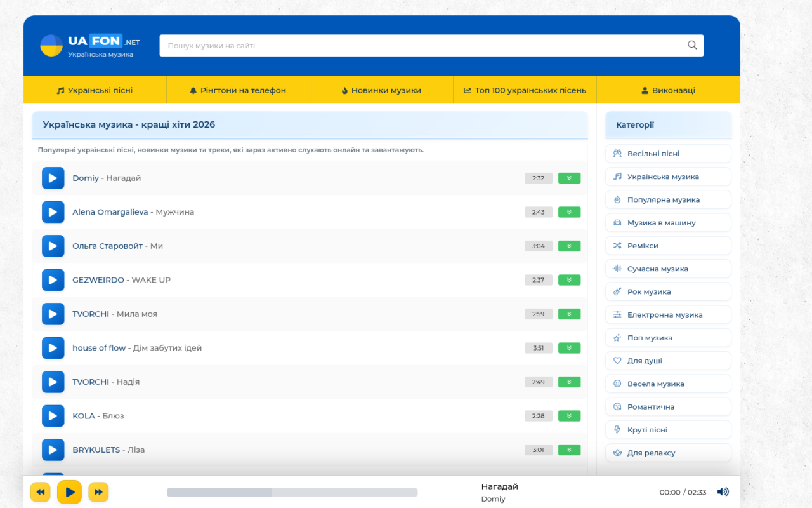Open Весела музика category
This screenshot has width=812, height=508.
[x=668, y=384]
